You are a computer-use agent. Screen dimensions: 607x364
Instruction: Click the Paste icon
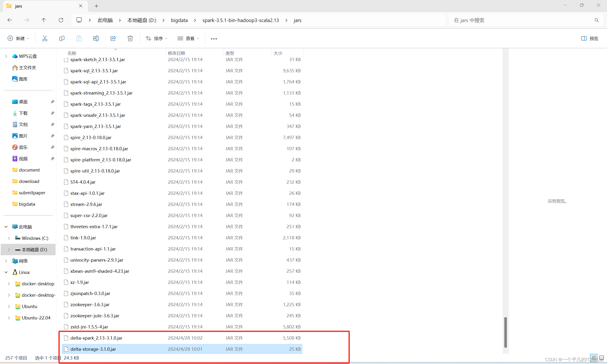pyautogui.click(x=79, y=38)
